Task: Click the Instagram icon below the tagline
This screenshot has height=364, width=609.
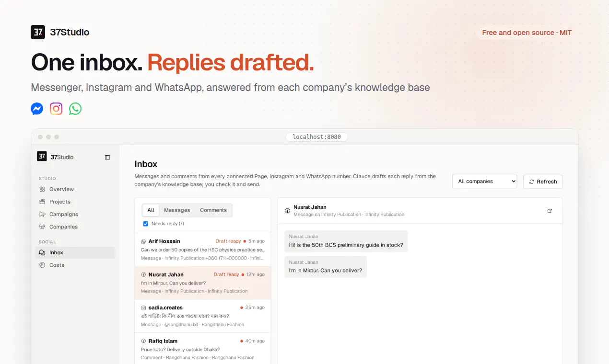Action: (56, 109)
